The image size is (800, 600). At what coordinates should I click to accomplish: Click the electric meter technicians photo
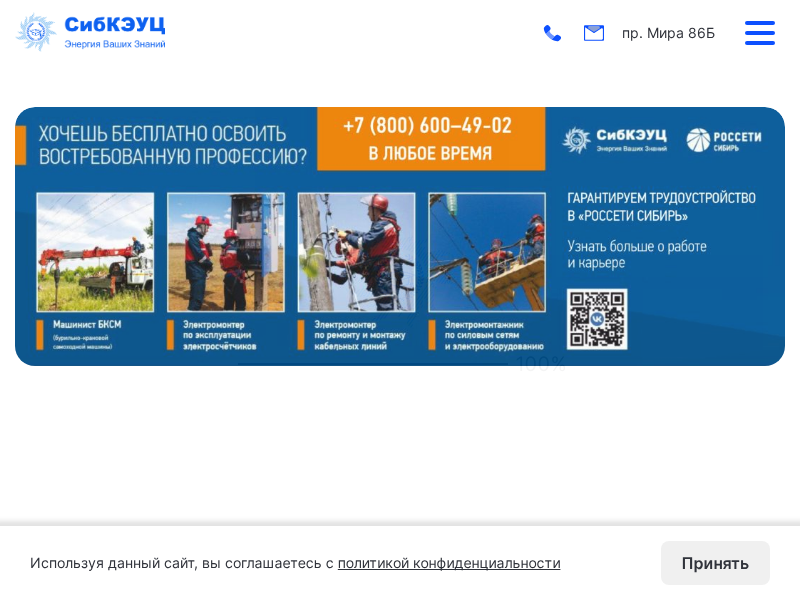coord(226,252)
